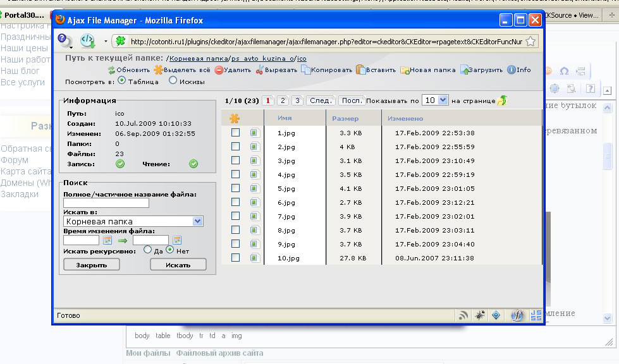The height and width of the screenshot is (364, 619).
Task: Click the Удалить delete icon
Action: (219, 70)
